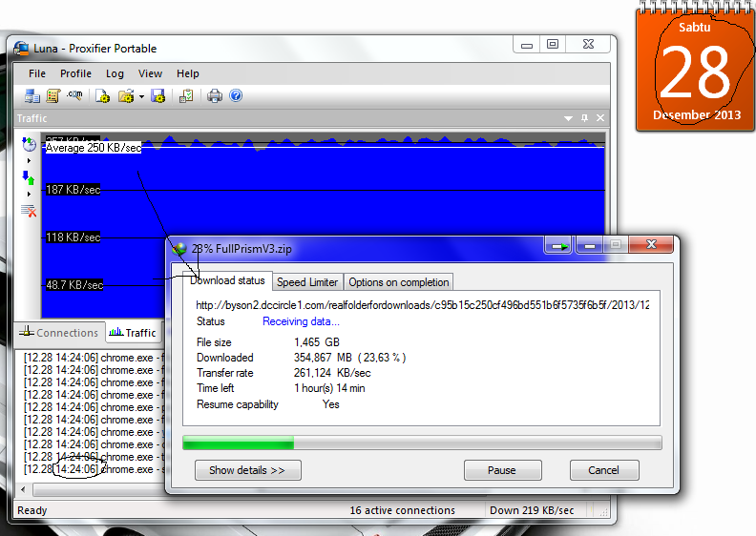
Task: Click the file size value 1,465 GB
Action: pos(317,342)
